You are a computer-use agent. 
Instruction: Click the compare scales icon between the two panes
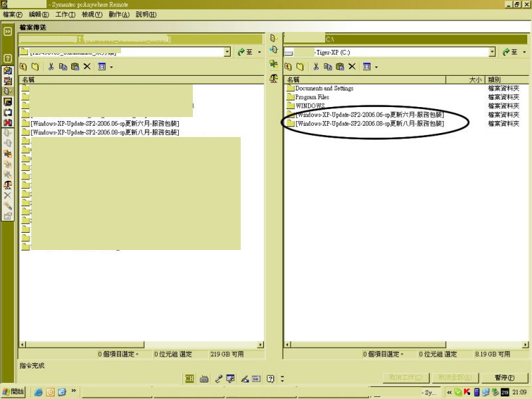tap(274, 78)
